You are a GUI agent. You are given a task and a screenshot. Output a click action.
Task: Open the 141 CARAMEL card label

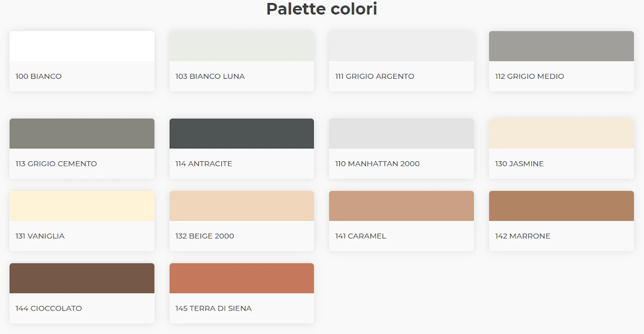click(361, 236)
